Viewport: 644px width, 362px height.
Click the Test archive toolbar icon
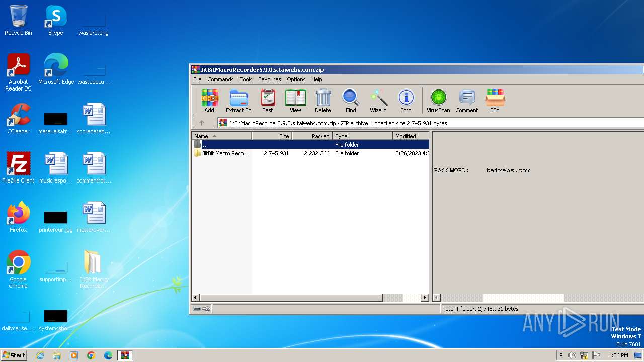pos(268,101)
